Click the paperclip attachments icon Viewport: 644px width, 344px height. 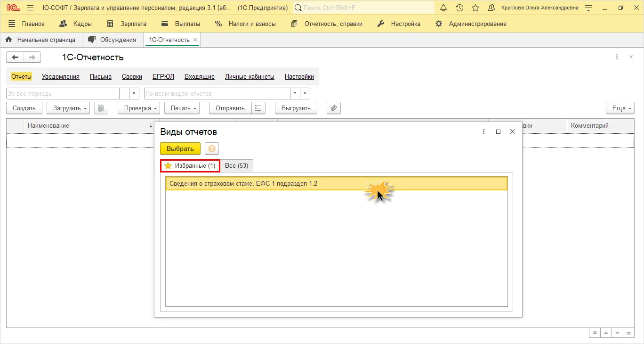[334, 108]
